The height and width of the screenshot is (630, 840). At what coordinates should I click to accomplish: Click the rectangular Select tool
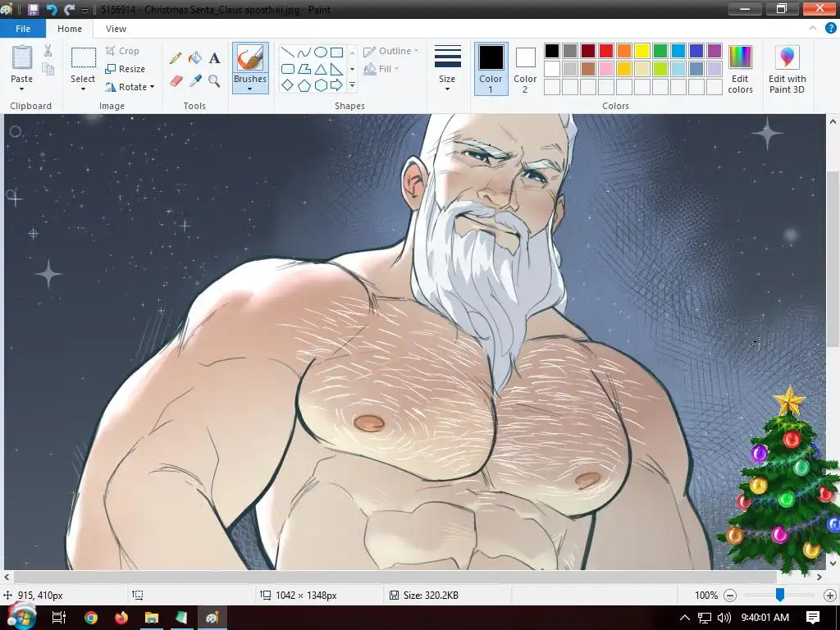[84, 57]
